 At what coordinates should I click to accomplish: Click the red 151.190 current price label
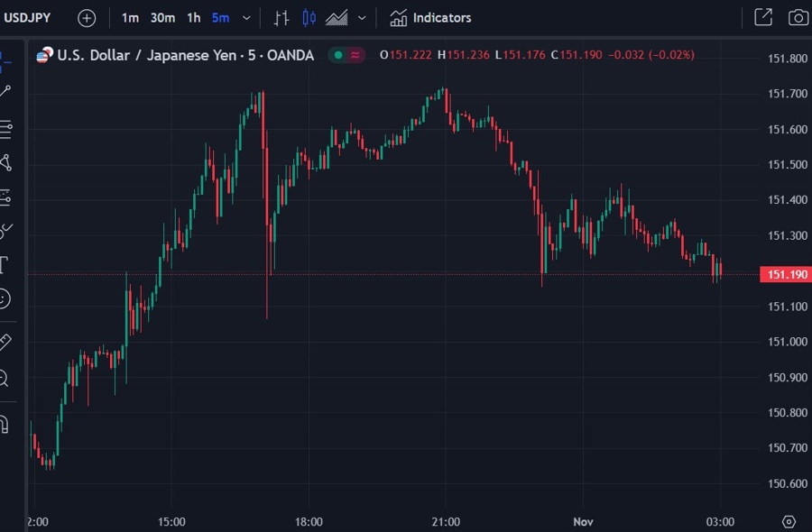[x=785, y=274]
